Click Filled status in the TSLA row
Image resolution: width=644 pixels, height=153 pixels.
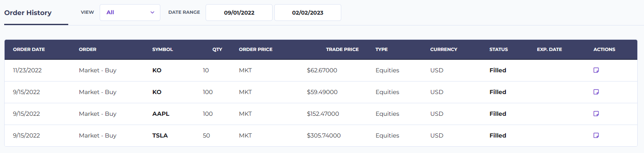tap(498, 135)
